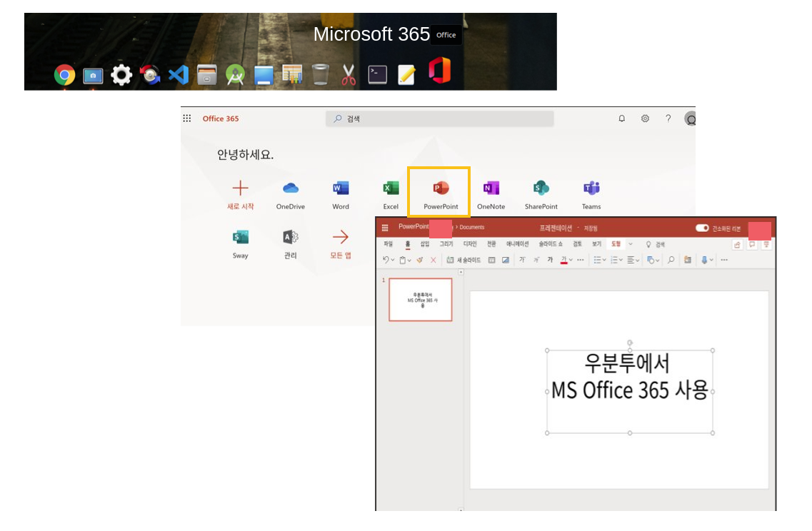Switch to the 삽입 ribbon tab
Image resolution: width=812 pixels, height=531 pixels.
tap(425, 244)
